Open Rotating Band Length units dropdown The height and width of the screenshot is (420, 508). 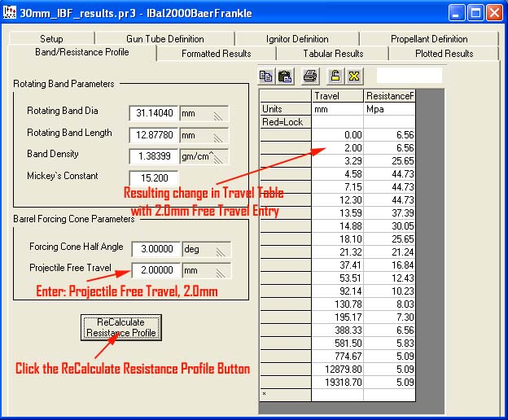pos(204,135)
